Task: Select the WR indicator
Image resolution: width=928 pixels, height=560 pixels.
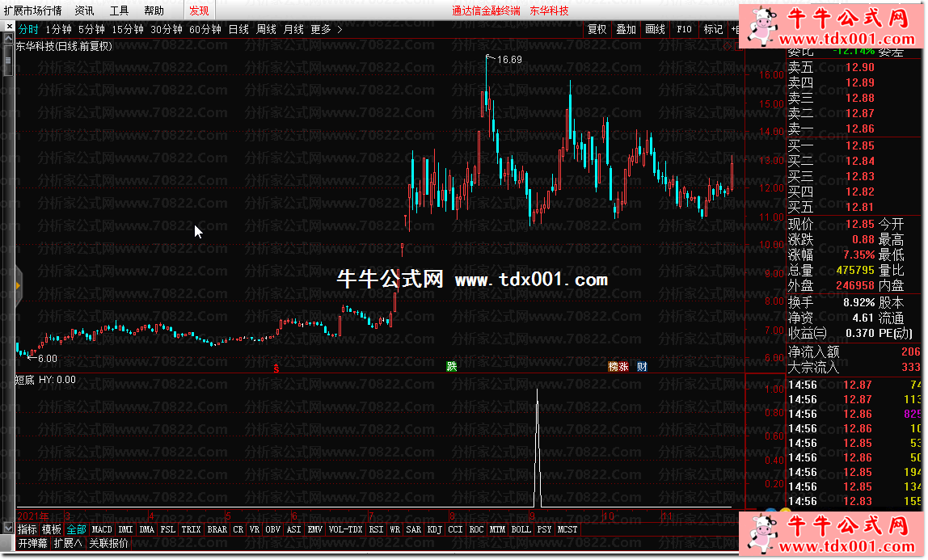Action: click(x=394, y=529)
